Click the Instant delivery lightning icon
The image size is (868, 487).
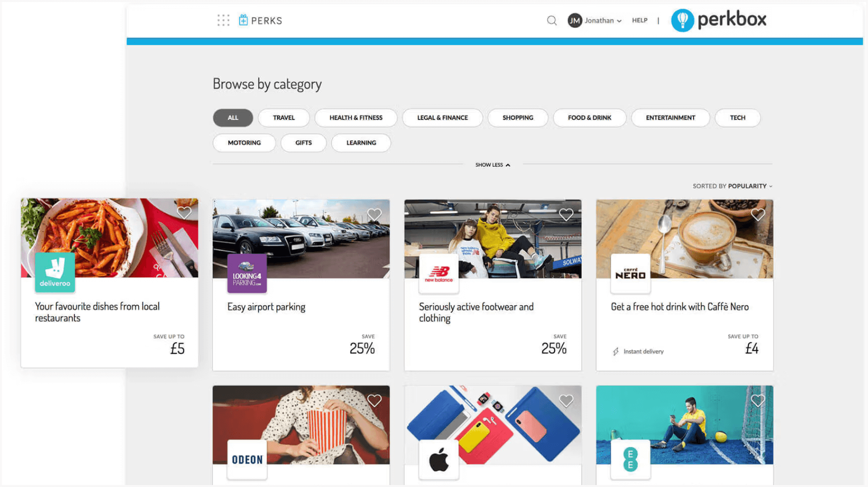point(616,352)
